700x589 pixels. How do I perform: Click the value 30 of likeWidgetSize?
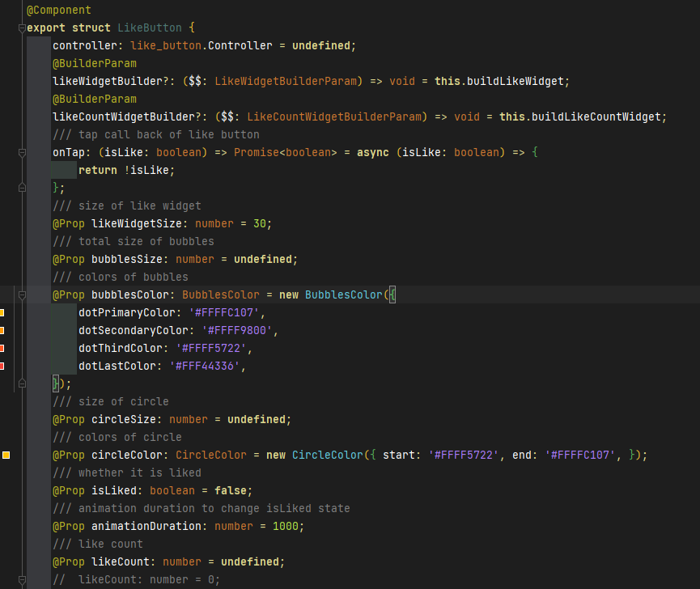[x=260, y=223]
